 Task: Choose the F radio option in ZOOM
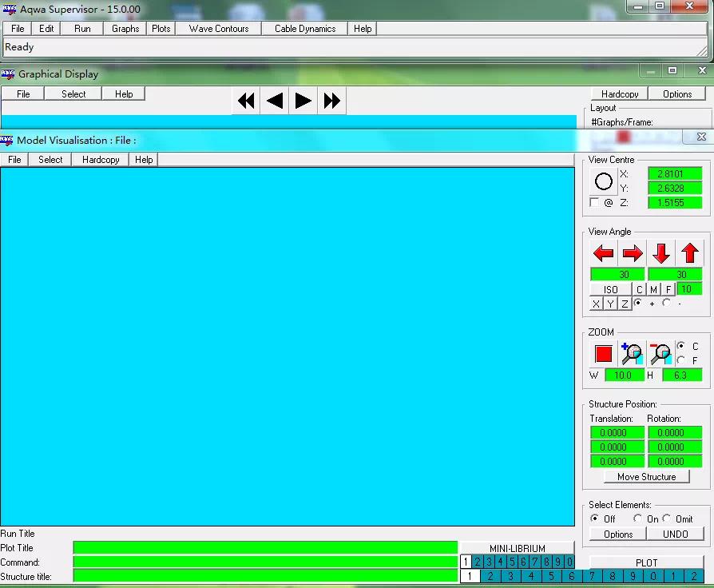[681, 360]
